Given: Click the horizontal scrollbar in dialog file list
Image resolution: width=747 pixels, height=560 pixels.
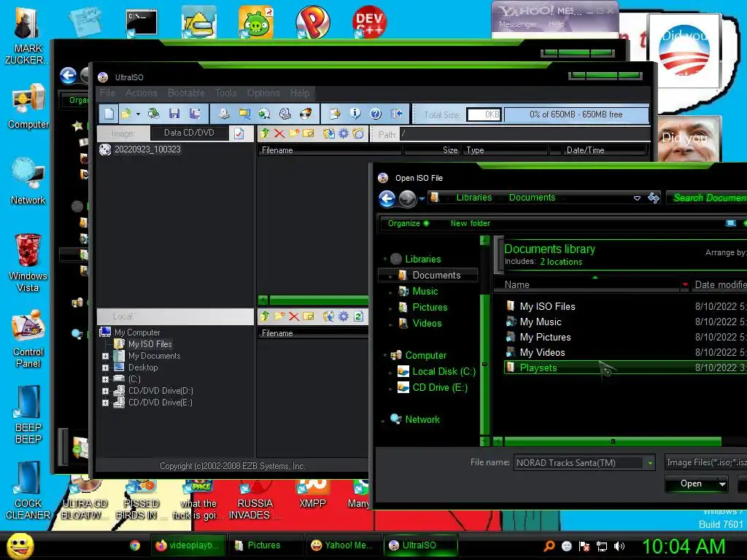Looking at the screenshot, I should pyautogui.click(x=612, y=441).
